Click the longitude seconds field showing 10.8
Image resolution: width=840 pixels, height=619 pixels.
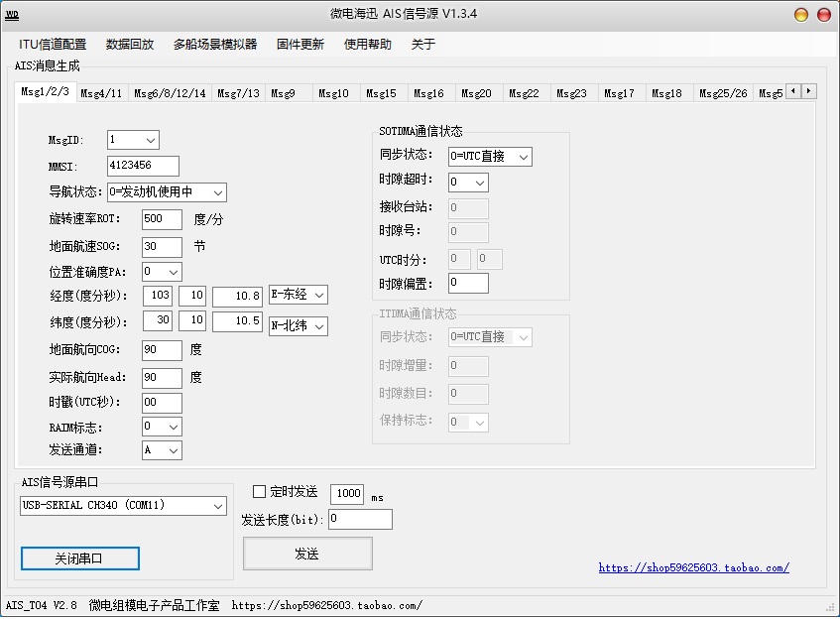pos(237,297)
